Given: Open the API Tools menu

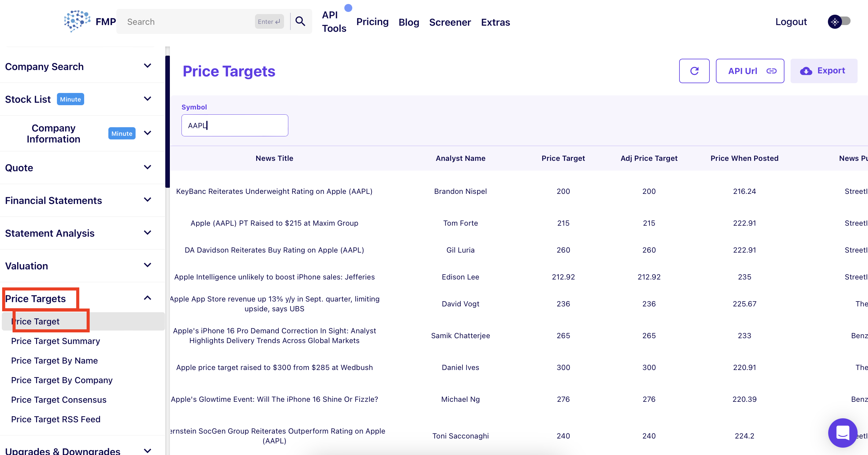Looking at the screenshot, I should [x=334, y=21].
